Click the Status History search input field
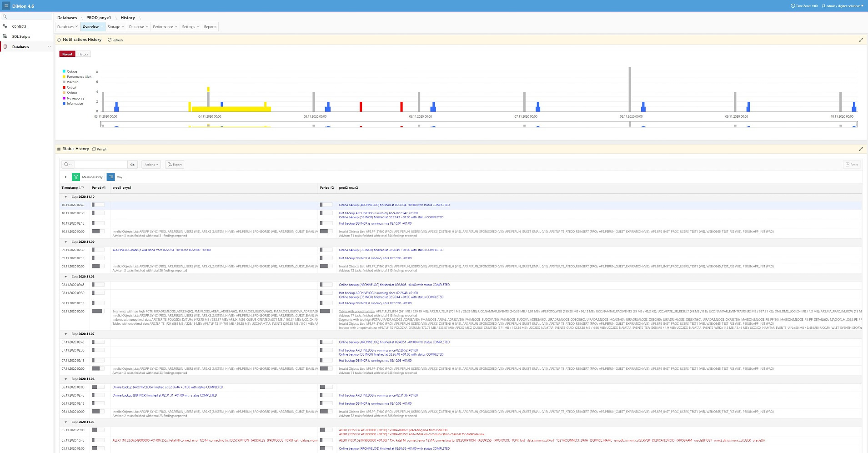 click(x=100, y=165)
